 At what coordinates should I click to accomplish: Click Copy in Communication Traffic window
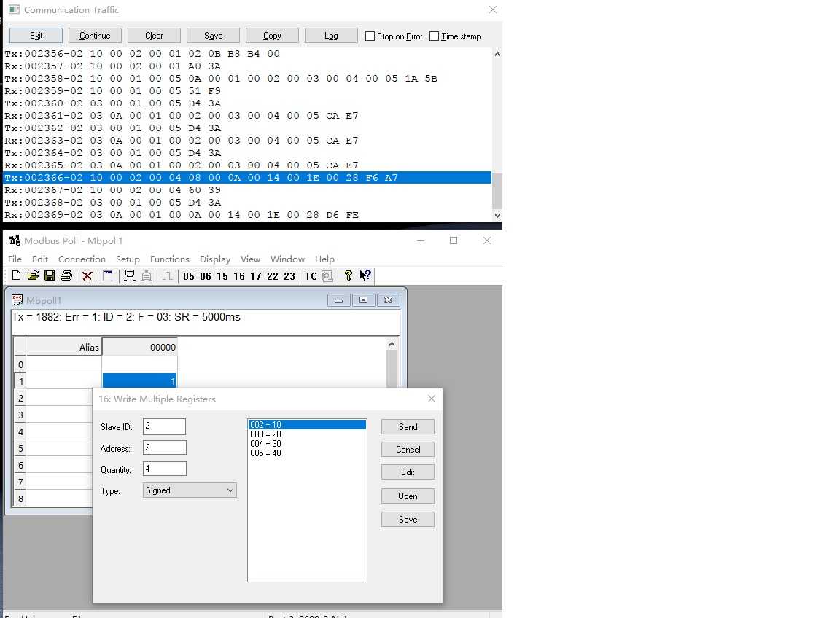[272, 35]
